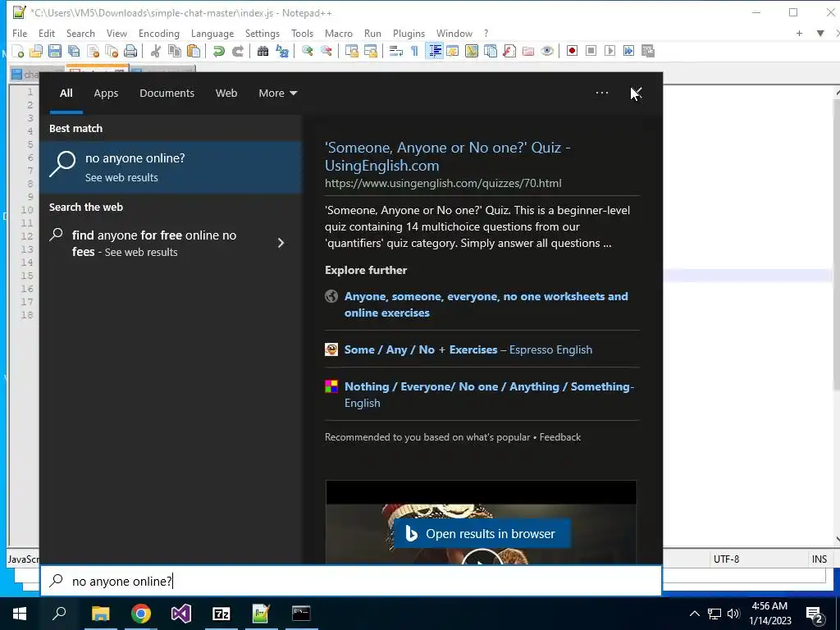Toggle Word wrap toolbar icon
The image size is (840, 630).
pyautogui.click(x=396, y=51)
